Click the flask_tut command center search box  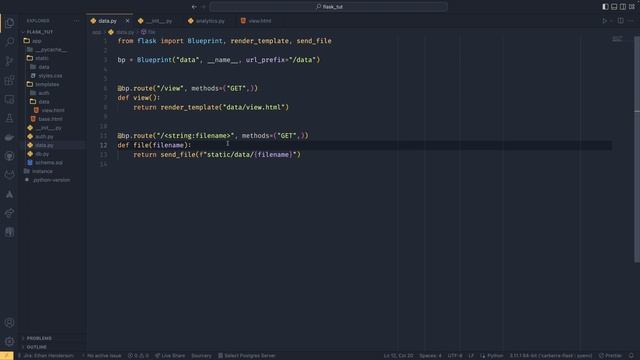tap(329, 7)
